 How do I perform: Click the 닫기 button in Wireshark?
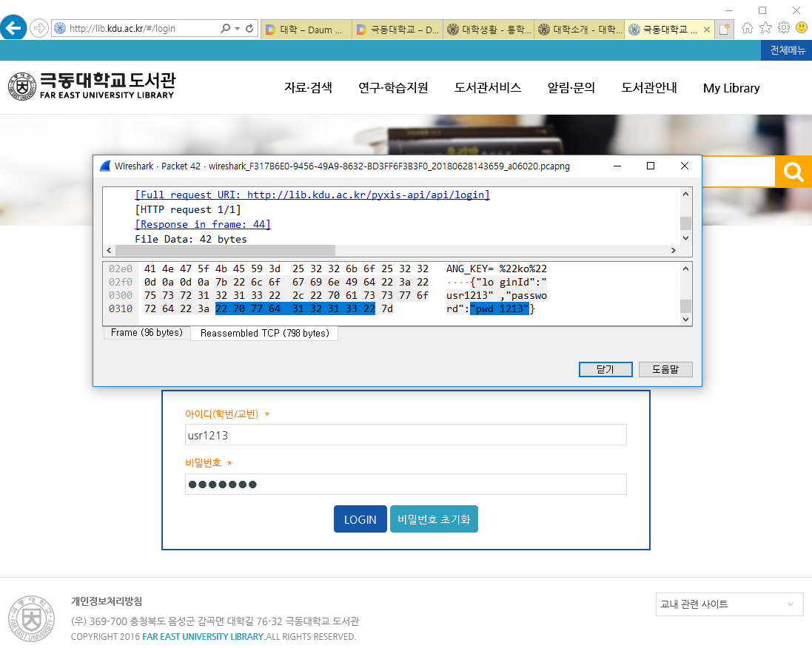tap(605, 370)
